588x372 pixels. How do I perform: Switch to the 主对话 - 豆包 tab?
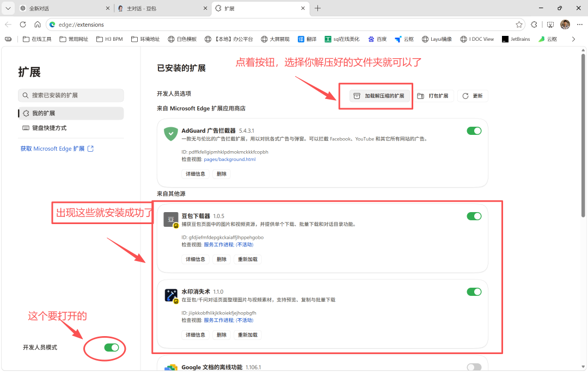point(163,8)
